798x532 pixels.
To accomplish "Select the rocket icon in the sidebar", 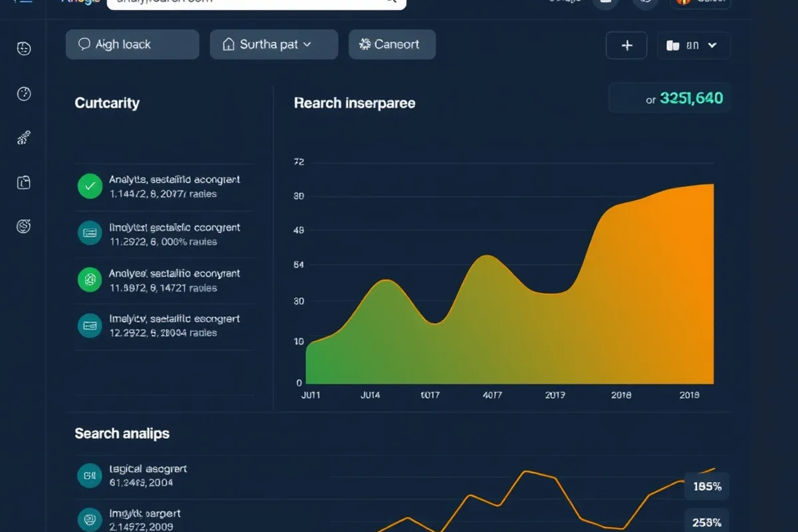I will pos(24,138).
